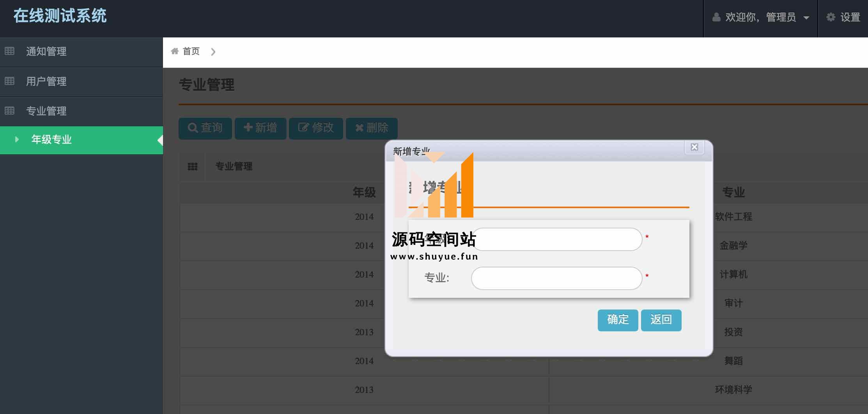Click the home icon in the breadcrumb
Screen dimensions: 868x414
pyautogui.click(x=175, y=51)
